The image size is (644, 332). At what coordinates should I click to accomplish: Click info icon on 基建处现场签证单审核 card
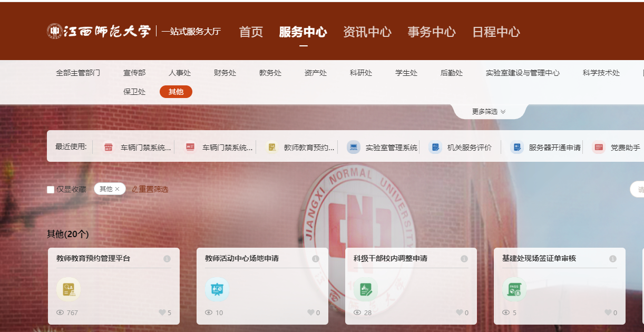coord(613,259)
